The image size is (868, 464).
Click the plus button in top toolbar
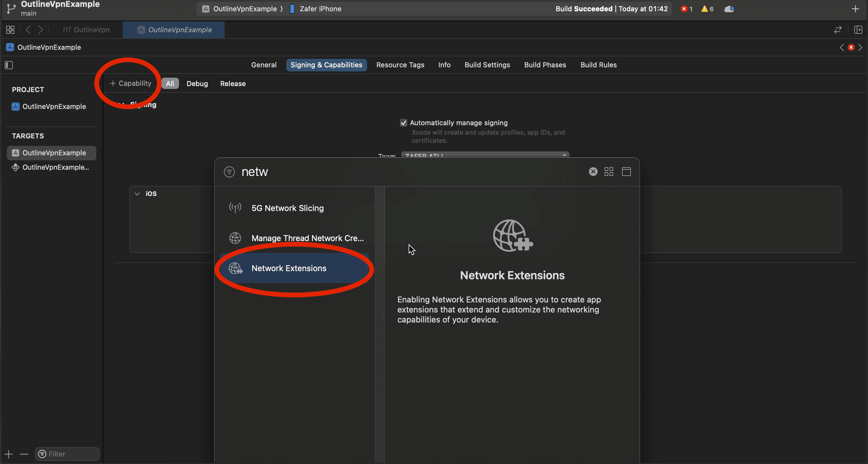coord(855,9)
